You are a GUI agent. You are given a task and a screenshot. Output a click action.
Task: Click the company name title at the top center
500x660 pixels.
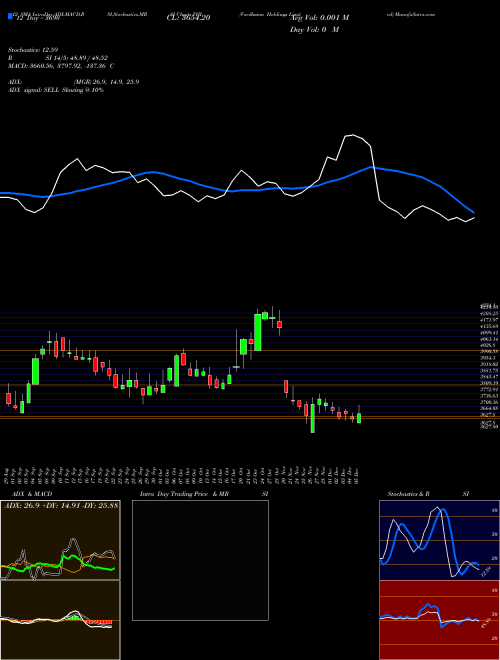pyautogui.click(x=269, y=14)
